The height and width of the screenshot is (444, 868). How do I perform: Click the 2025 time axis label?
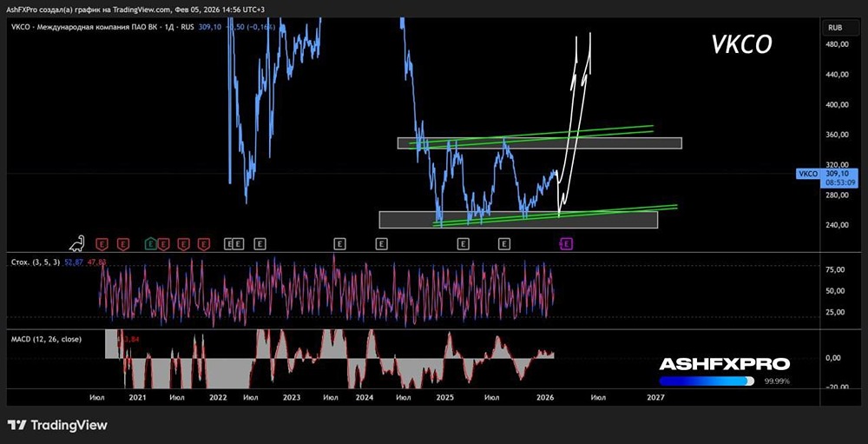pos(444,397)
